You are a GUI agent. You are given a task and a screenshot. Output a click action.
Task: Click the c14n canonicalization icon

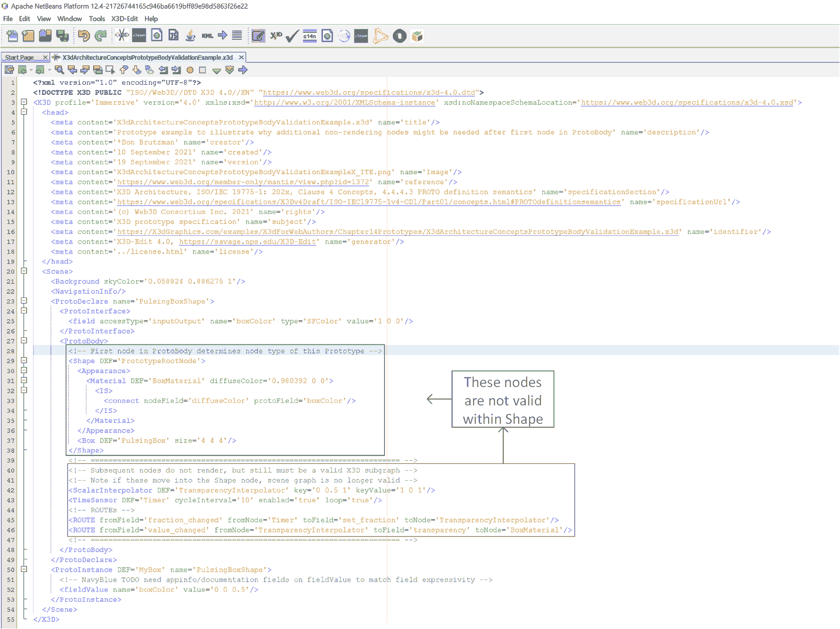[x=310, y=36]
